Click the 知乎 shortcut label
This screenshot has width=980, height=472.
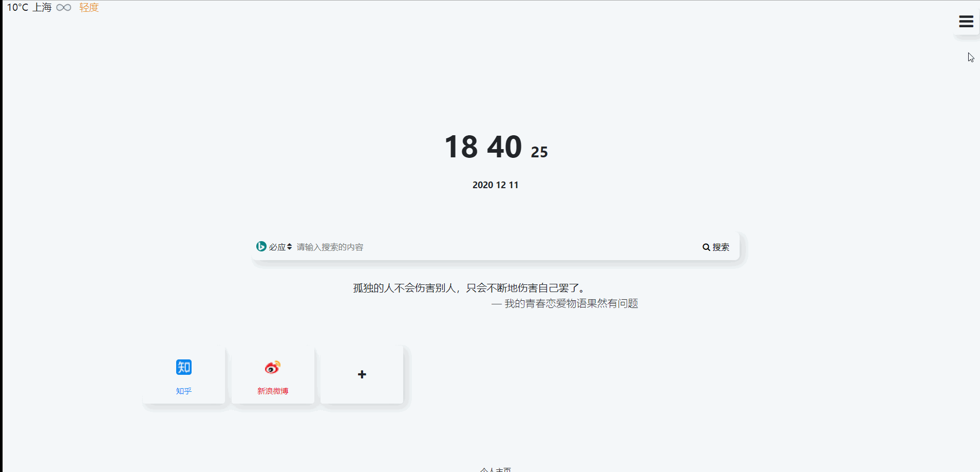pos(184,391)
